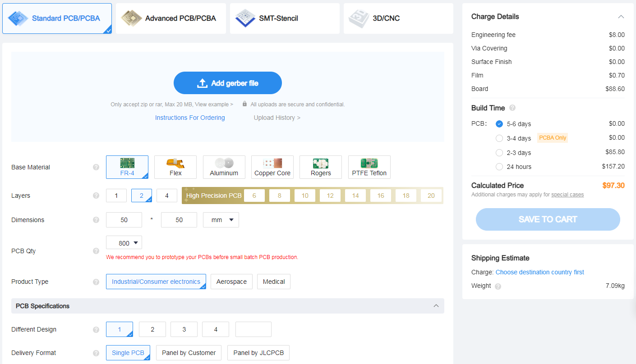Viewport: 636px width, 364px height.
Task: Choose the 3-4 days PCBA build time
Action: tap(499, 138)
